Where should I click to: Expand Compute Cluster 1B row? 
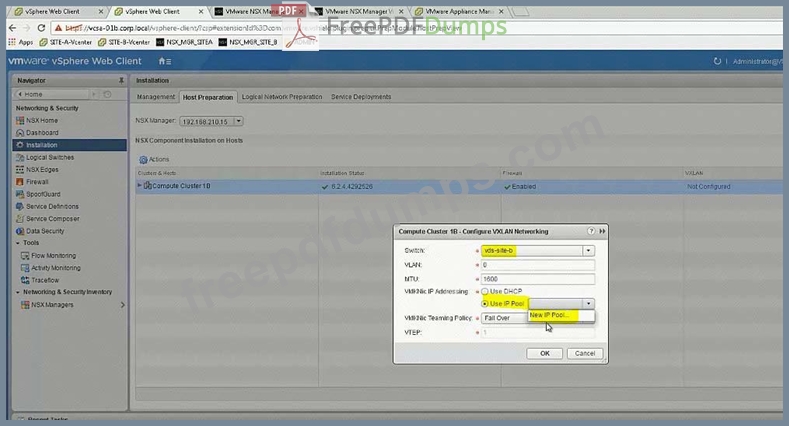(140, 186)
